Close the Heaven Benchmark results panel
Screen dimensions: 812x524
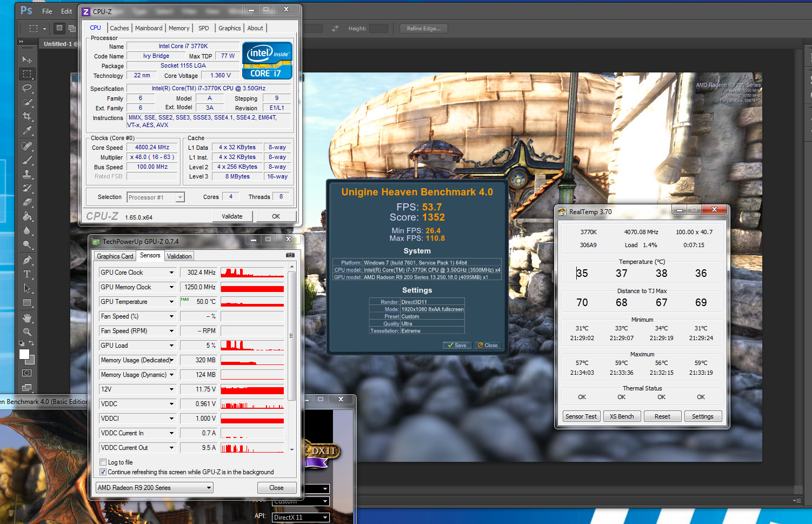488,346
